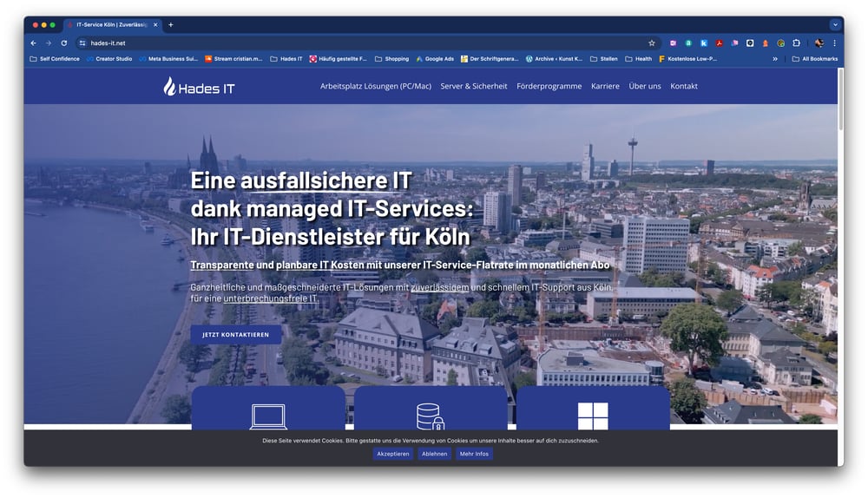Viewport: 868px width, 498px height.
Task: Click the laptop icon card
Action: (x=268, y=409)
